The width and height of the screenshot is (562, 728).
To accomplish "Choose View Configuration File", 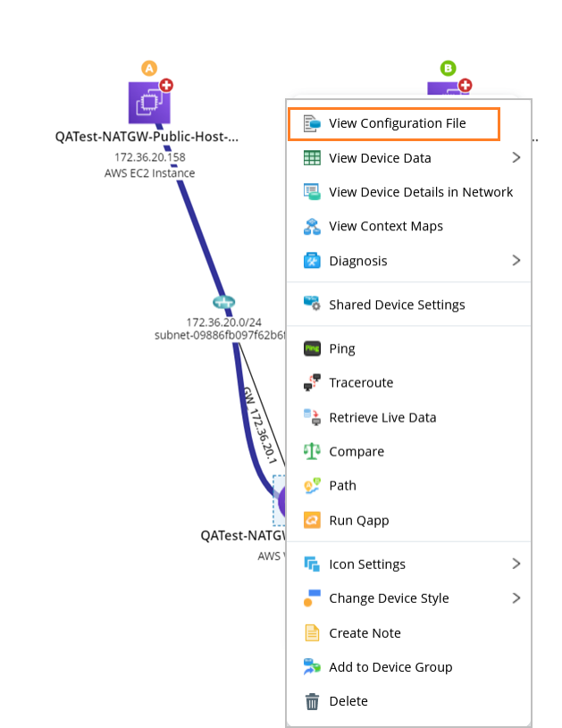I will (x=397, y=123).
